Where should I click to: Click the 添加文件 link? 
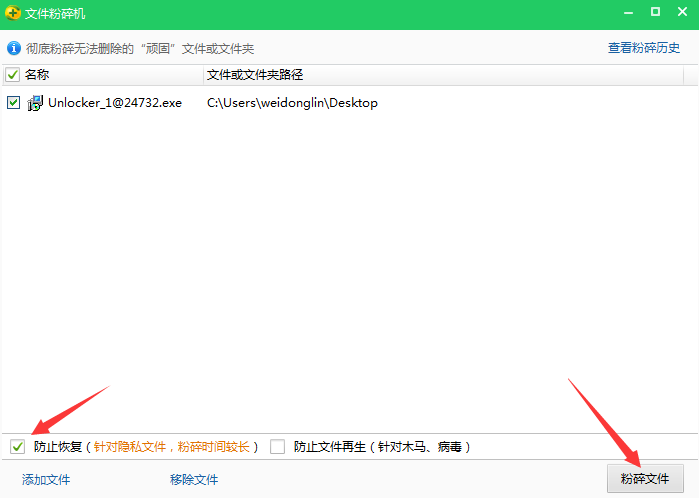46,479
